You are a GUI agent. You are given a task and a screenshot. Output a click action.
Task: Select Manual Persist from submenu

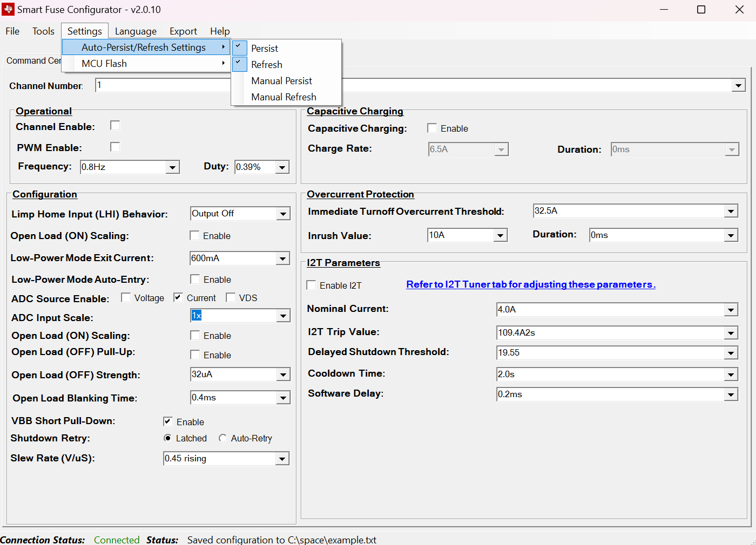click(281, 81)
